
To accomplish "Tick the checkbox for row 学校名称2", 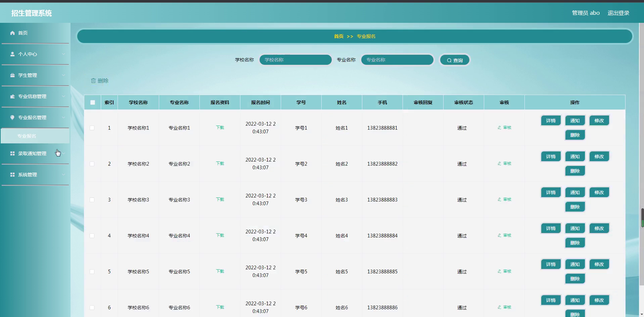I will coord(92,164).
